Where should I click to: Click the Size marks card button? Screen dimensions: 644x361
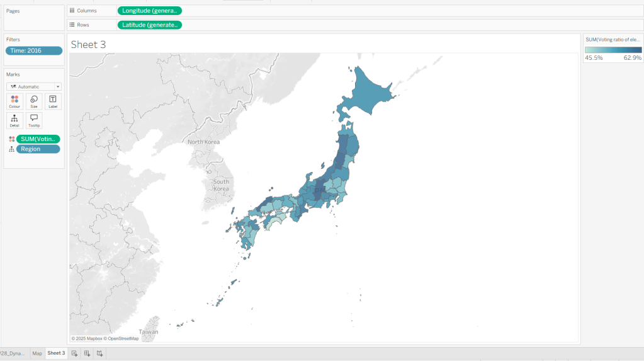pyautogui.click(x=34, y=101)
